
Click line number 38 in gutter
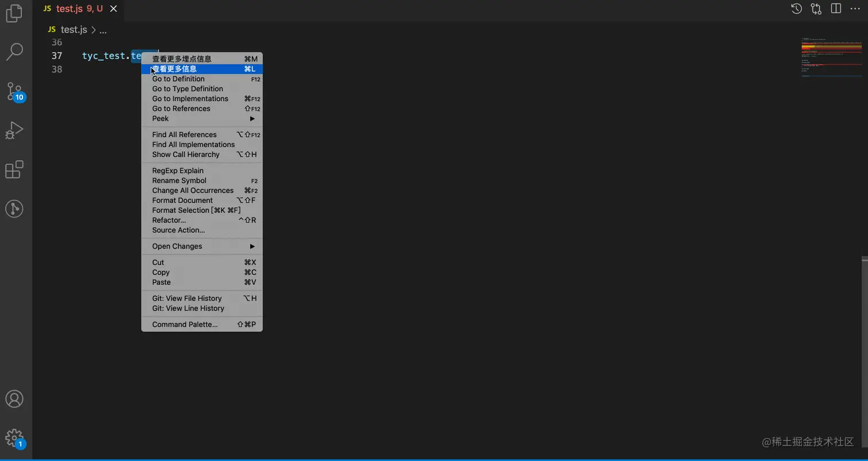click(x=57, y=69)
